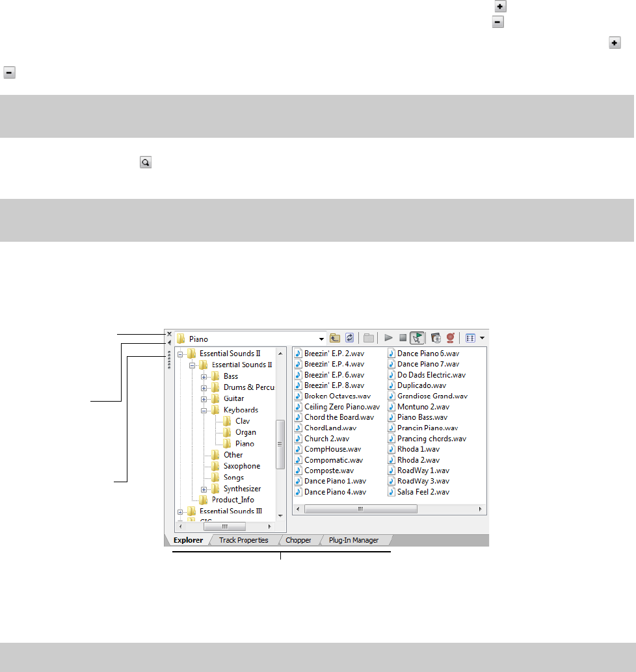Screen dimensions: 636x672
Task: Select file Dance Piano 1.wav
Action: click(330, 481)
